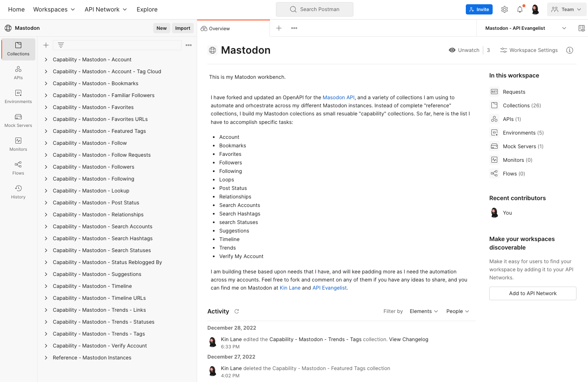Open Explore in top navigation

[x=147, y=9]
